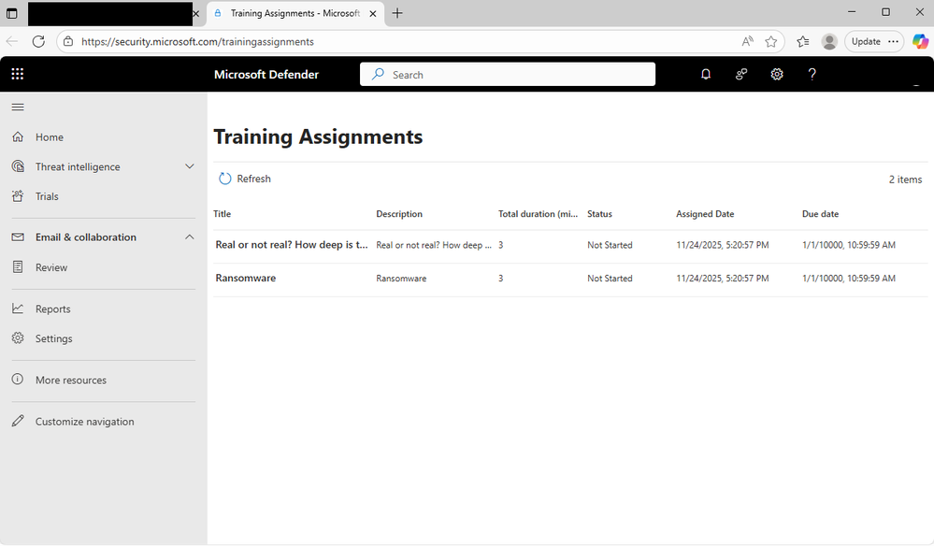Add page to favorites with star icon
This screenshot has height=560, width=934.
pyautogui.click(x=770, y=41)
